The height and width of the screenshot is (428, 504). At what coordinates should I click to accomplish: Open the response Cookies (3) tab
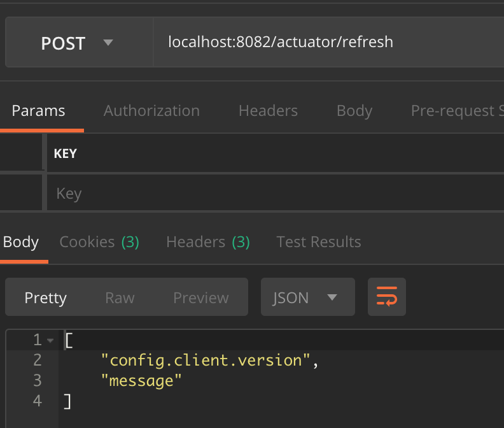click(99, 242)
